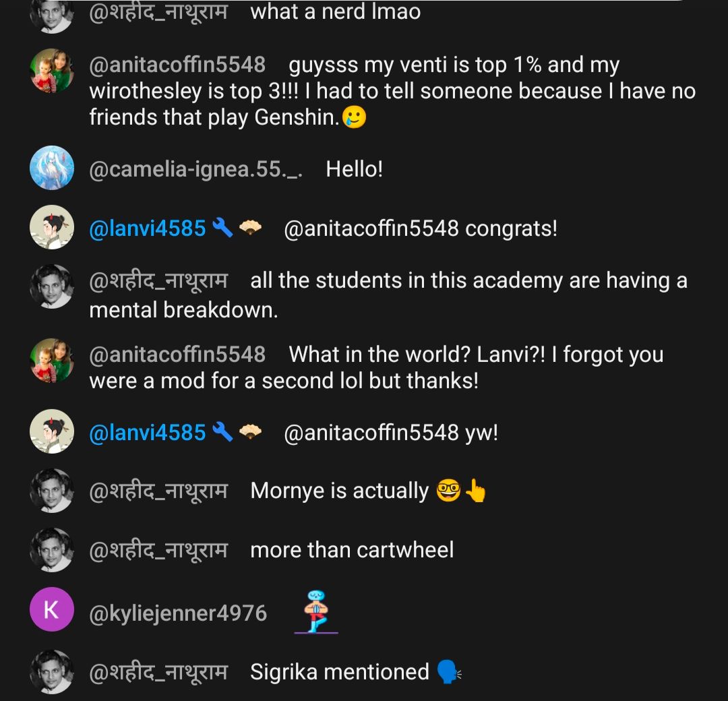Click the fan badge icon in the congrats message
The height and width of the screenshot is (701, 728).
(250, 228)
